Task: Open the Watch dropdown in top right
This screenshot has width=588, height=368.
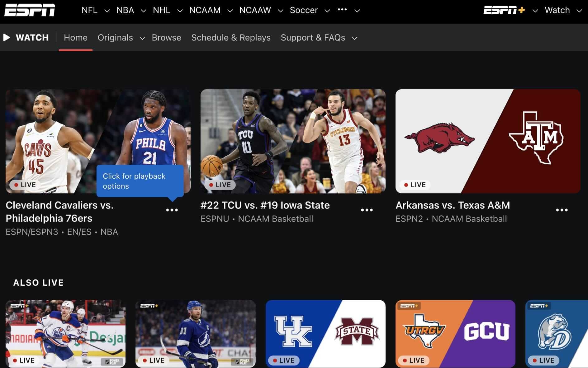Action: pyautogui.click(x=579, y=11)
